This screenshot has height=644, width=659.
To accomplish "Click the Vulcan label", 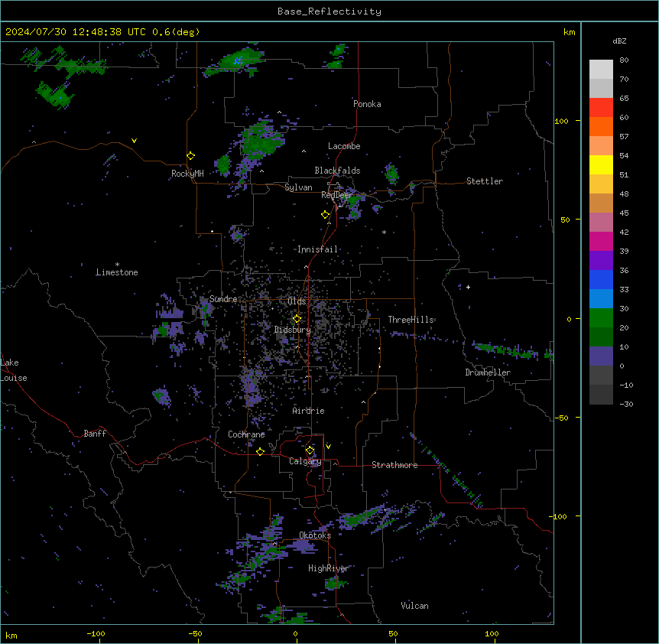I will coord(414,606).
